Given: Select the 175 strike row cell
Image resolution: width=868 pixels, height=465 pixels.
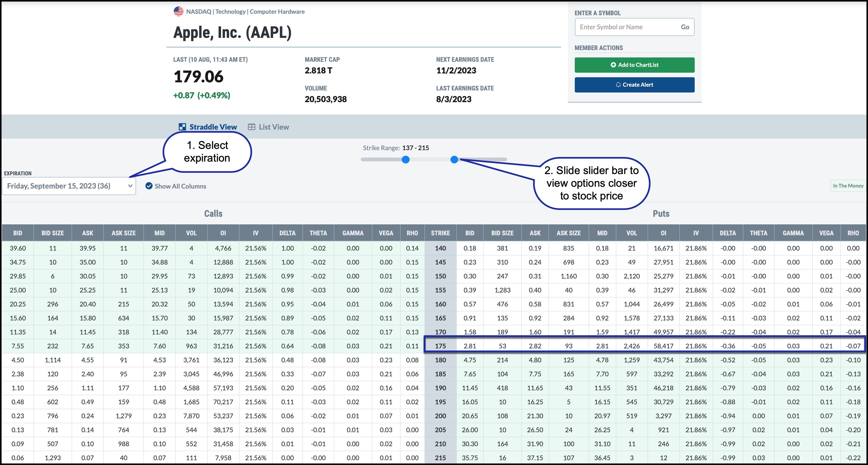Looking at the screenshot, I should point(440,346).
